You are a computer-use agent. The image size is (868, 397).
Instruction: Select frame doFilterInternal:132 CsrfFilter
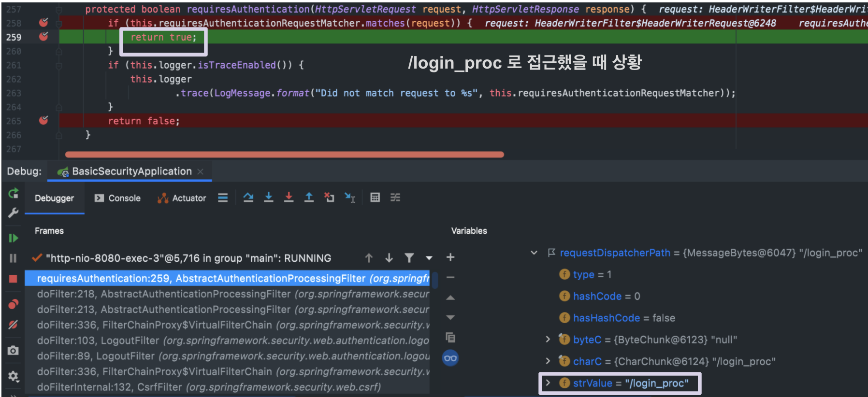(227, 387)
